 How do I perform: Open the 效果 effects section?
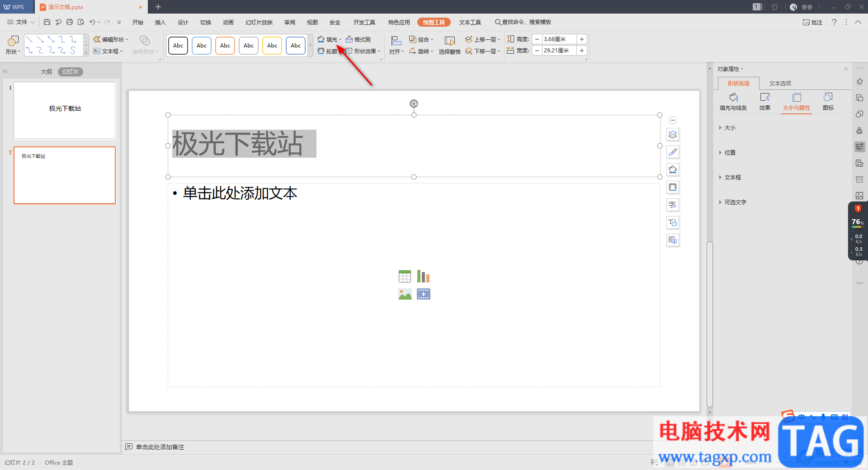(765, 102)
